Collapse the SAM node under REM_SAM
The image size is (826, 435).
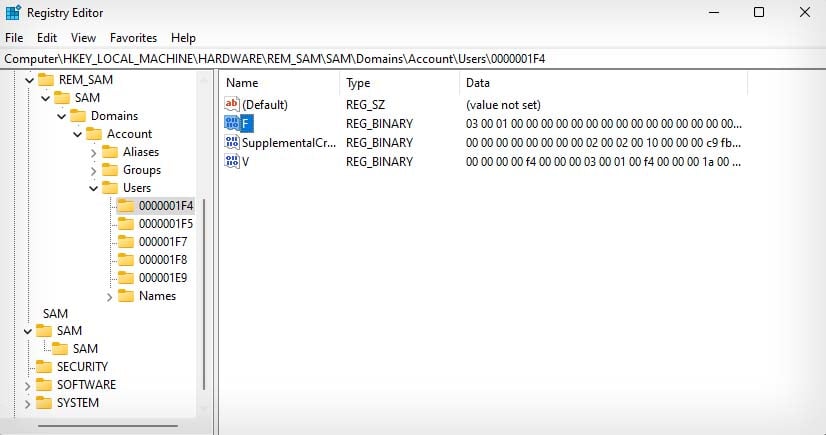click(45, 98)
